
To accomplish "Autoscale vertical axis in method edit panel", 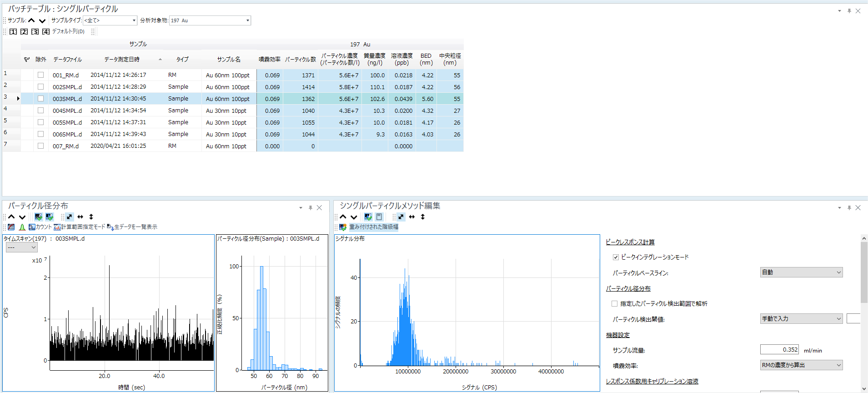I will [422, 217].
